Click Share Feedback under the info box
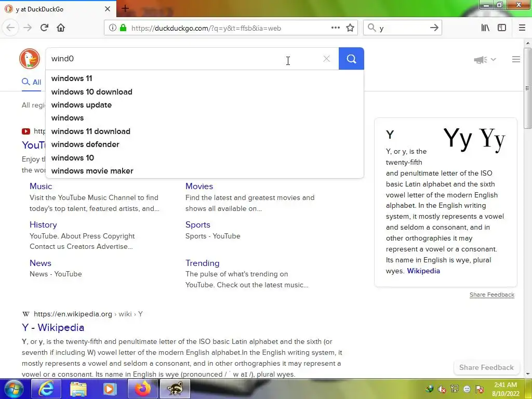The height and width of the screenshot is (399, 532). click(x=491, y=295)
